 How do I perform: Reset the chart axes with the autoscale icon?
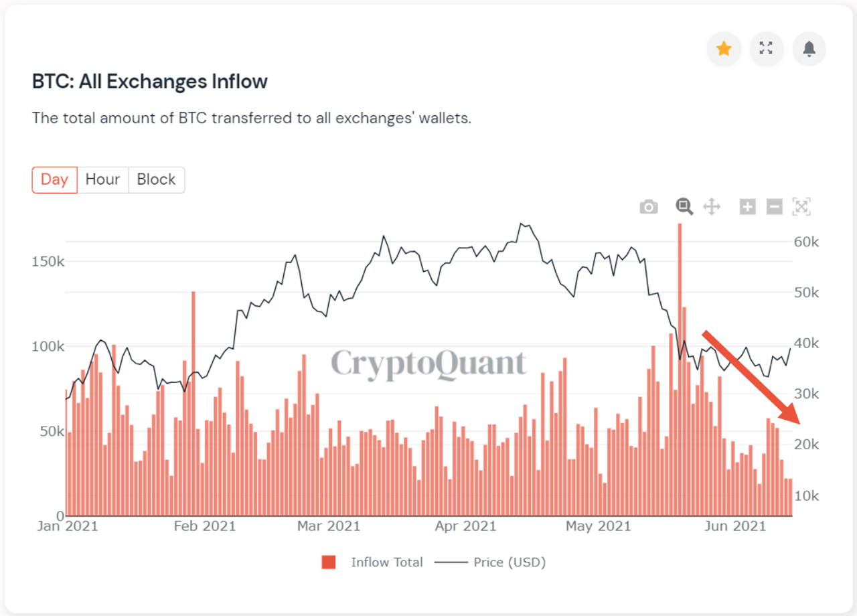click(802, 206)
